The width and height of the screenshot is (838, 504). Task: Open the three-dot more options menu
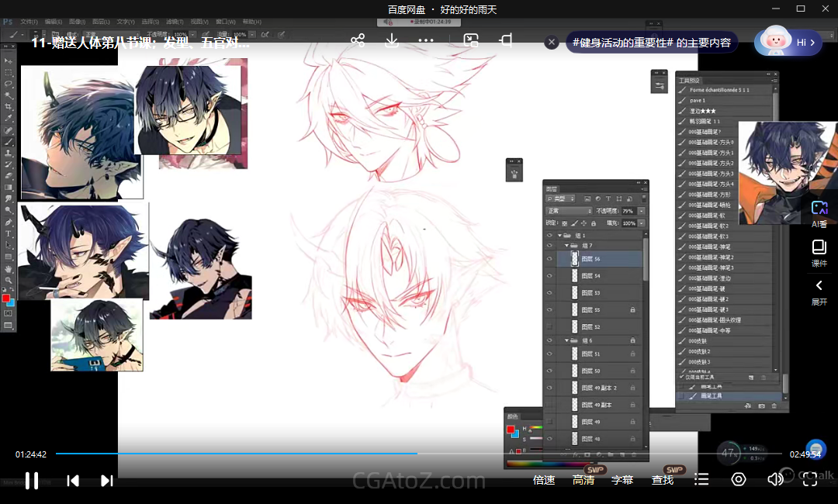coord(426,41)
